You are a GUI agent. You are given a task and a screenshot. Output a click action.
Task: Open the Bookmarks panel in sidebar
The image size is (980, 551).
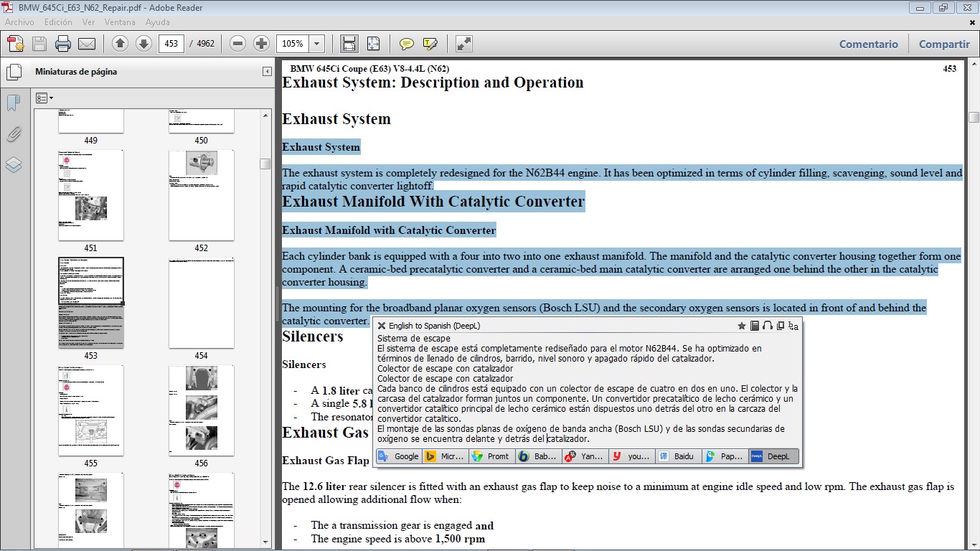click(x=14, y=103)
